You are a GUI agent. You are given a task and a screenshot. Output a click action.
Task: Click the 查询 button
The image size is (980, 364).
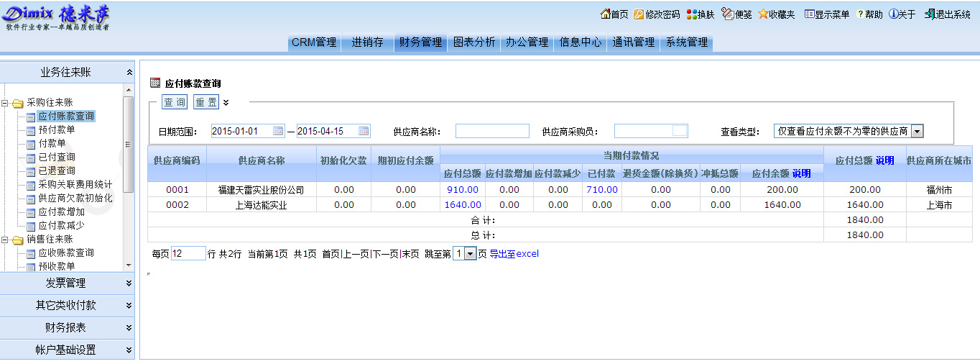tap(175, 103)
